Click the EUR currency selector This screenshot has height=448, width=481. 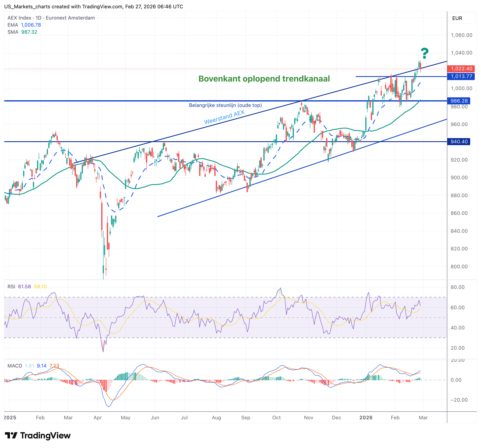pos(457,18)
